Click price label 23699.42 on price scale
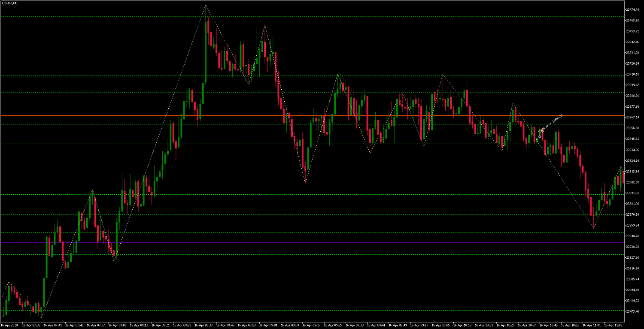Image resolution: width=644 pixels, height=329 pixels. click(633, 85)
